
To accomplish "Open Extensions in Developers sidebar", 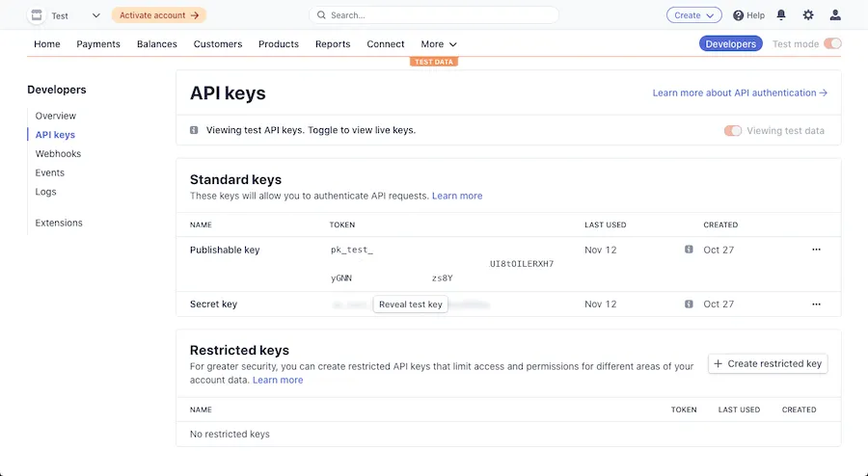I will 59,223.
